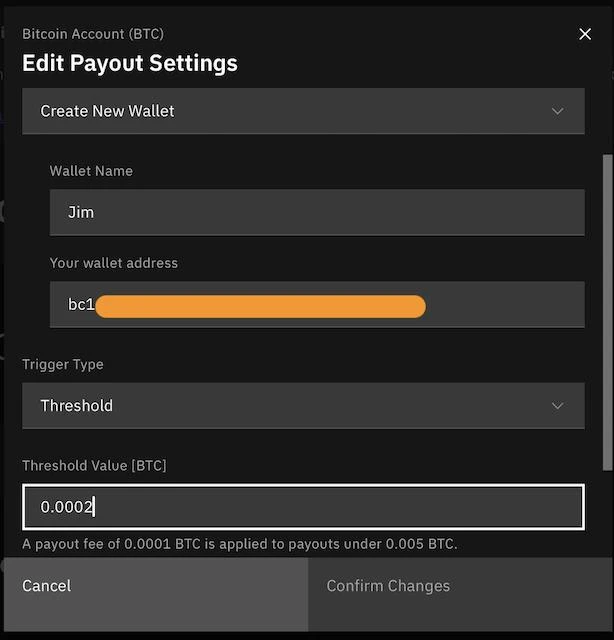The image size is (614, 640).
Task: Click the 'bc1' prefix in wallet address
Action: (x=81, y=305)
